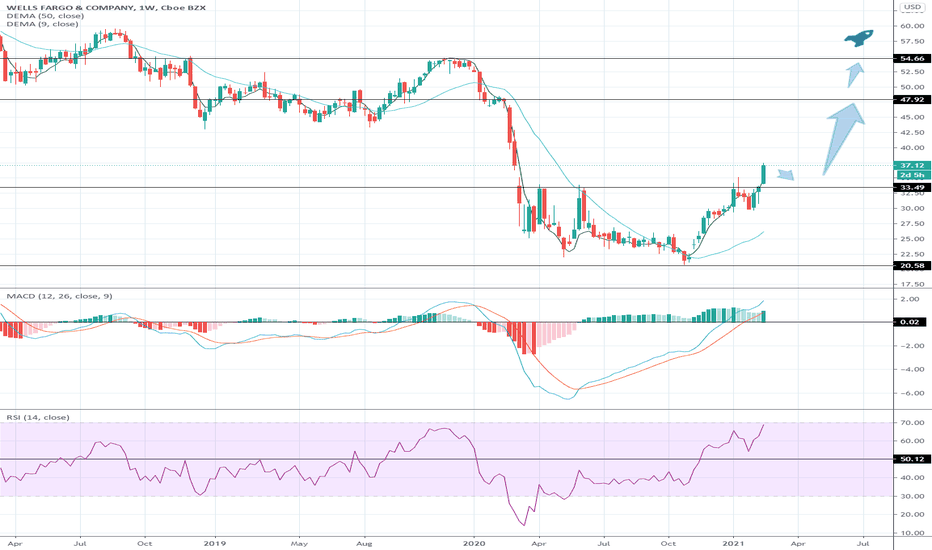Click the 2021 label on the time axis
Screen dimensions: 932x550
733,543
